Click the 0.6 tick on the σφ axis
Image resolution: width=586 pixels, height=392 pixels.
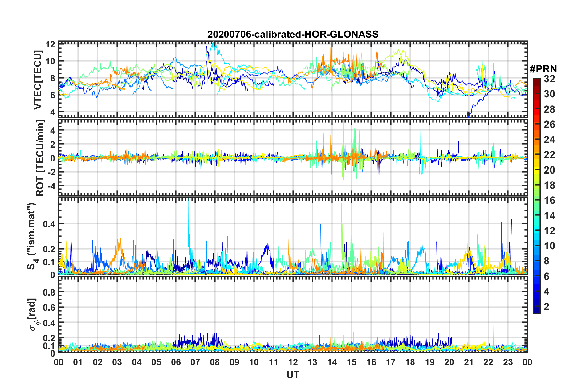coord(49,307)
